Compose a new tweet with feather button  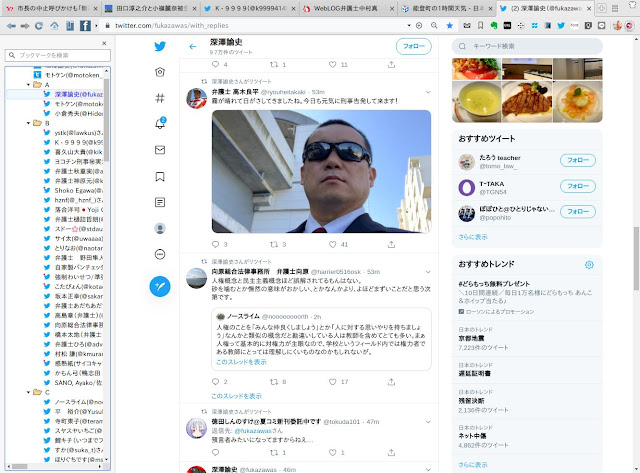coord(160,286)
